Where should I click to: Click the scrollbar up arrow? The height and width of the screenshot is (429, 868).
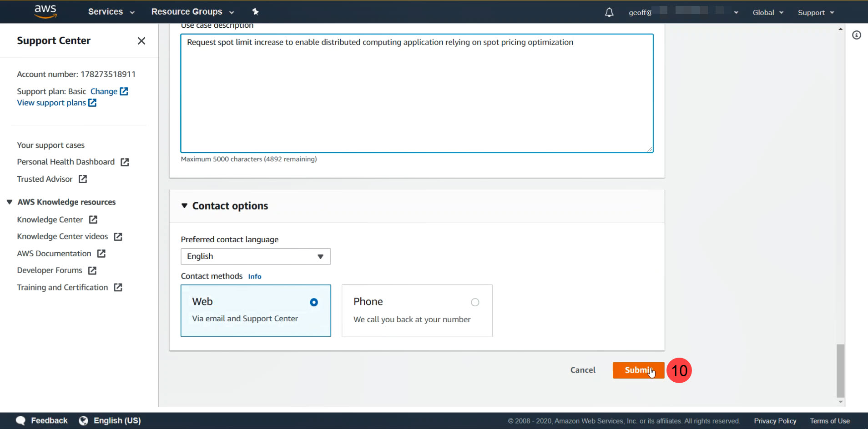pyautogui.click(x=840, y=29)
